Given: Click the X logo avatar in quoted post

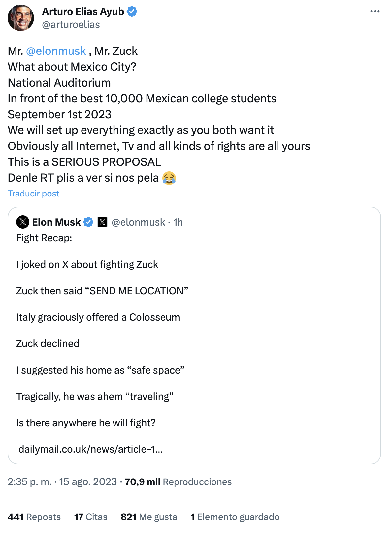Looking at the screenshot, I should tap(23, 222).
